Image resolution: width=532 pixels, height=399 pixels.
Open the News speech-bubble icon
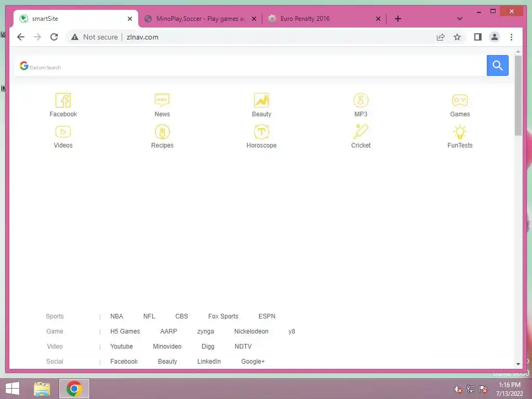[162, 100]
